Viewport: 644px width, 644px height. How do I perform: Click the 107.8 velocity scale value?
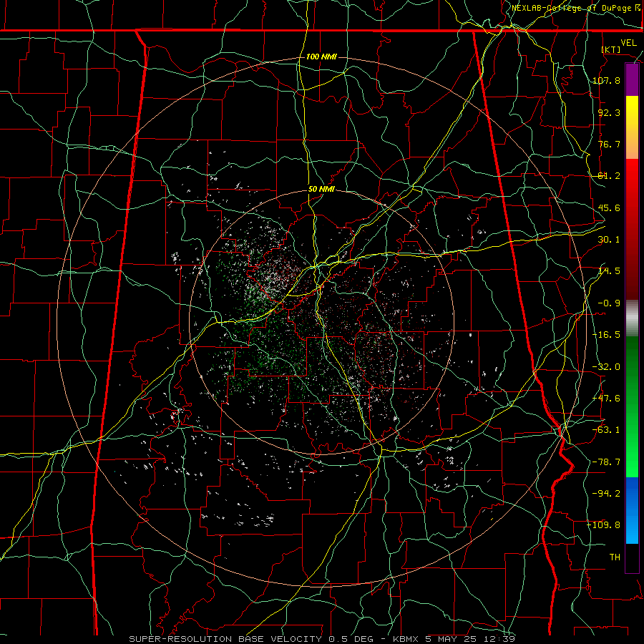[606, 80]
